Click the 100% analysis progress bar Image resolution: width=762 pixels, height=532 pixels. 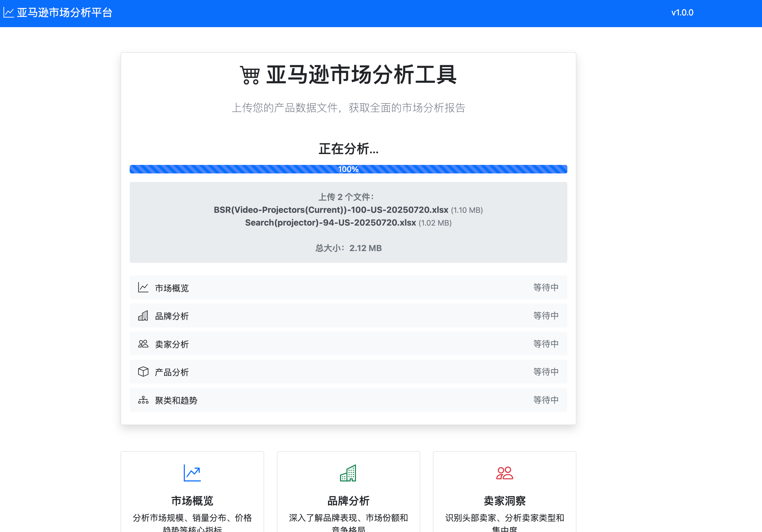point(349,169)
